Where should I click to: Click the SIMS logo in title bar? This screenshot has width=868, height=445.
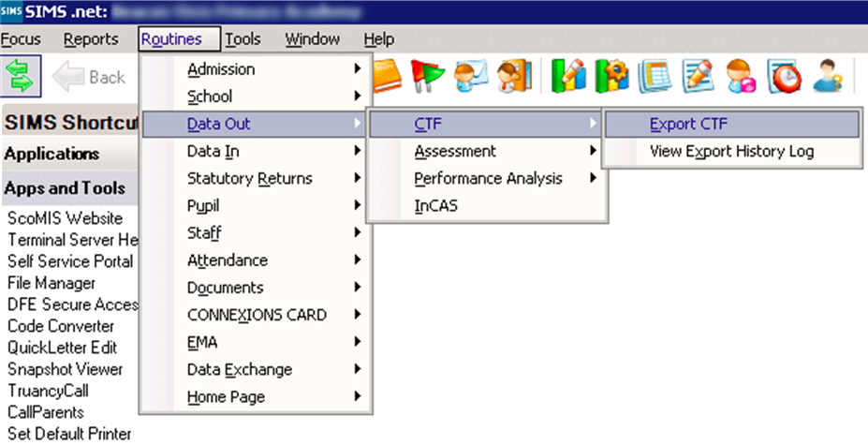point(11,11)
